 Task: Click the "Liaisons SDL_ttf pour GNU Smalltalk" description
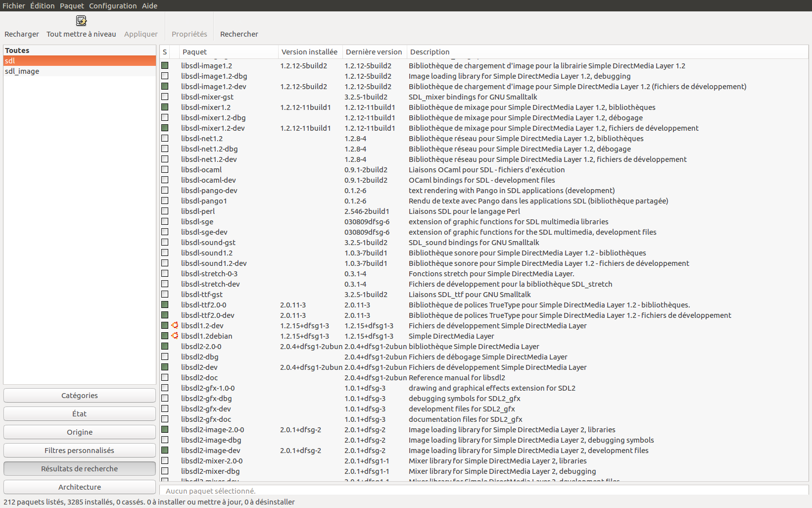point(470,295)
